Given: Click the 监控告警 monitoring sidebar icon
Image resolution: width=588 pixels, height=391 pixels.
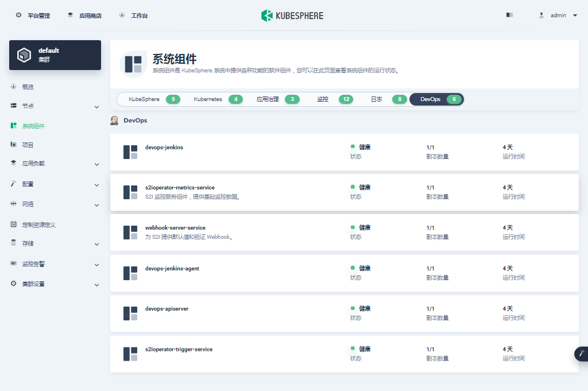Looking at the screenshot, I should (14, 263).
